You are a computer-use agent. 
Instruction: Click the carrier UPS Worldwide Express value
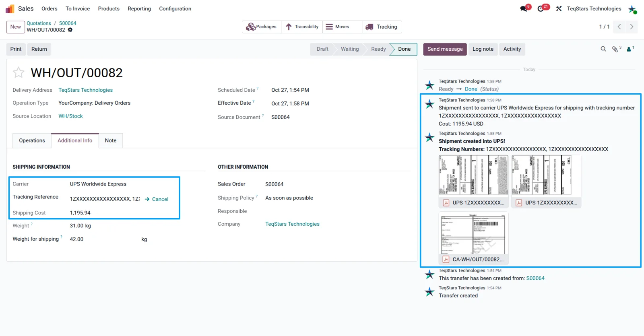click(98, 184)
